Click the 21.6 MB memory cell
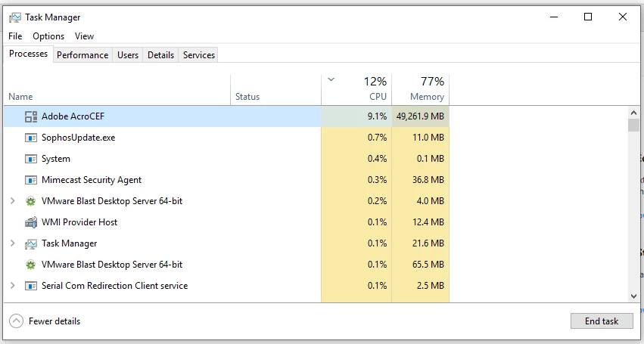 tap(420, 243)
